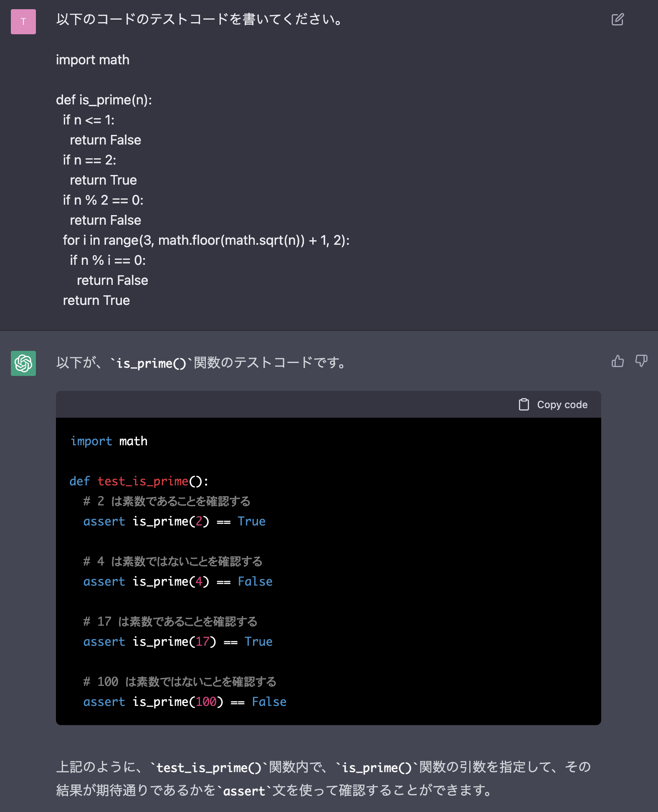This screenshot has height=812, width=658.
Task: Click the clipboard icon beside Copy code
Action: [x=523, y=404]
